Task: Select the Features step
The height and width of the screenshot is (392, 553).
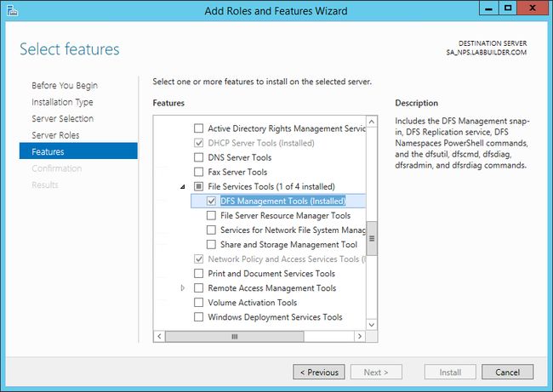Action: click(x=78, y=151)
